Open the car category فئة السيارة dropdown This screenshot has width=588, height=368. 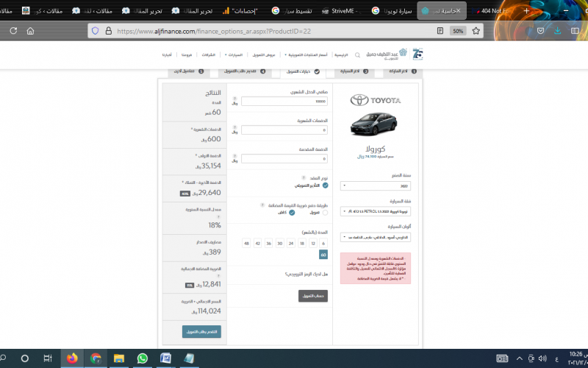[x=376, y=211]
